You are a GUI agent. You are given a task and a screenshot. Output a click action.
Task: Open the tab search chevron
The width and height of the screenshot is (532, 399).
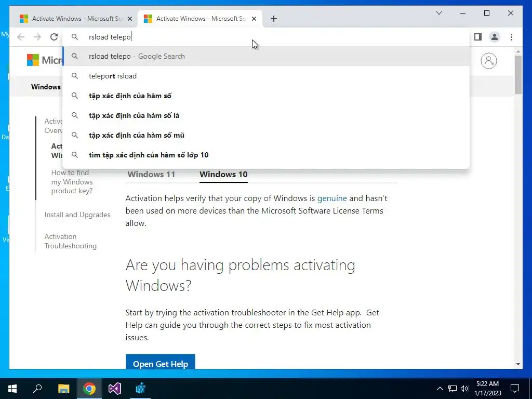pos(438,13)
